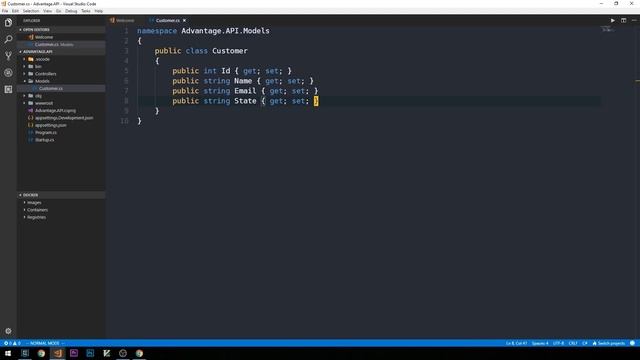Click the C# language mode indicator
640x360 pixels.
point(584,343)
